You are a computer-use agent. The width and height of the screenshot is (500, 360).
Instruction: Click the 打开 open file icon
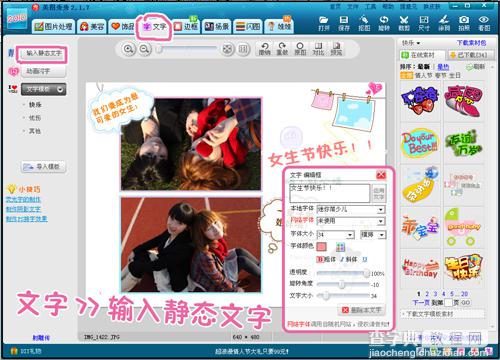point(323,23)
